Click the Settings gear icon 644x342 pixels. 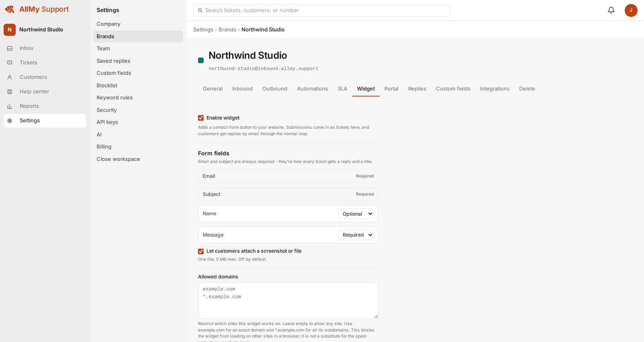click(x=10, y=121)
